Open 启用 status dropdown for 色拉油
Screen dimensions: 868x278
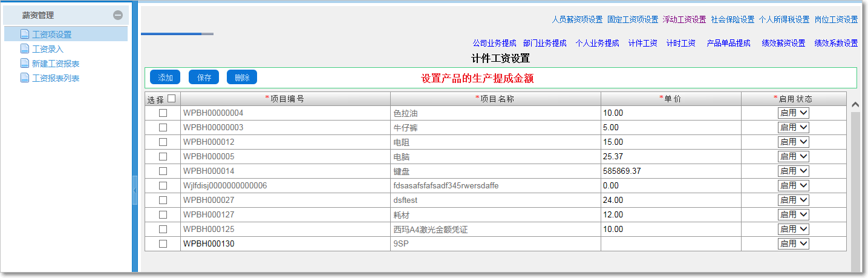coord(793,113)
